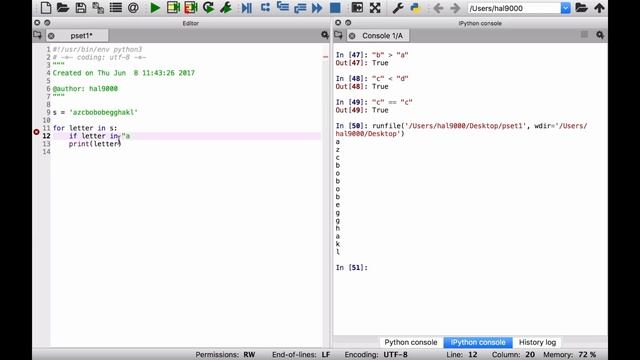Click the 'Memory: 72 %' status entry
Image resolution: width=640 pixels, height=360 pixels.
[569, 354]
